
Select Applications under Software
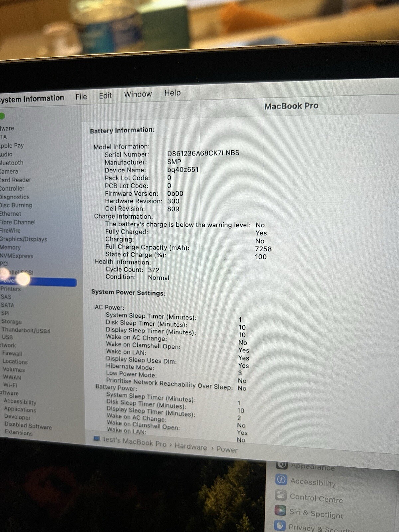20,409
